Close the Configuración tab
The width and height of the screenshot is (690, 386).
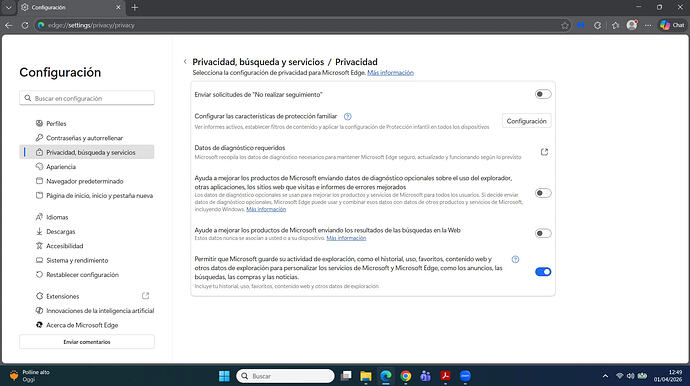click(x=118, y=7)
